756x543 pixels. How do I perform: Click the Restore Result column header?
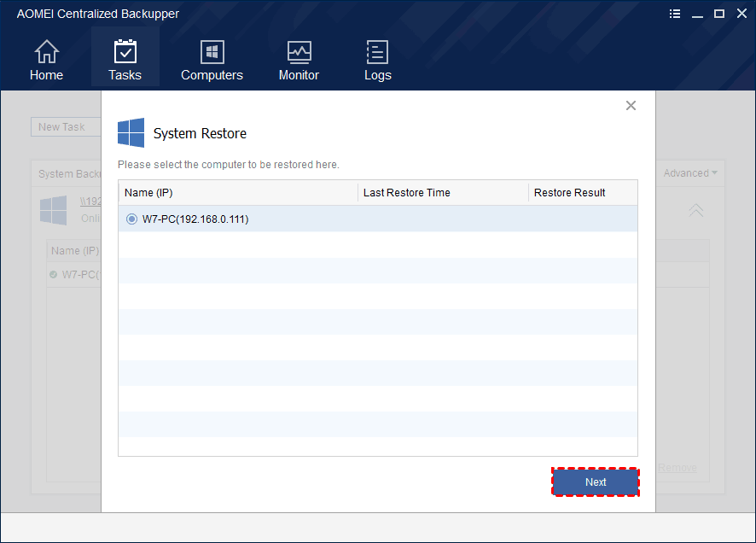tap(569, 193)
